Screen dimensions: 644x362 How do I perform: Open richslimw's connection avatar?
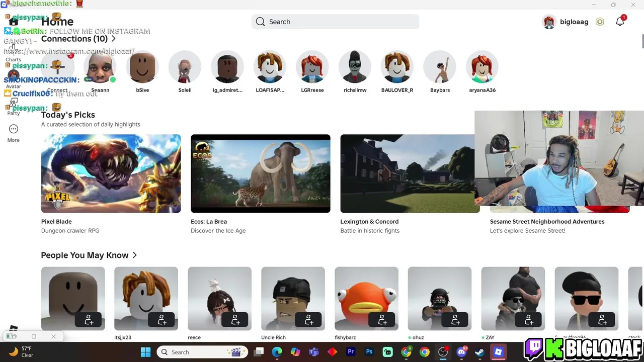click(355, 67)
